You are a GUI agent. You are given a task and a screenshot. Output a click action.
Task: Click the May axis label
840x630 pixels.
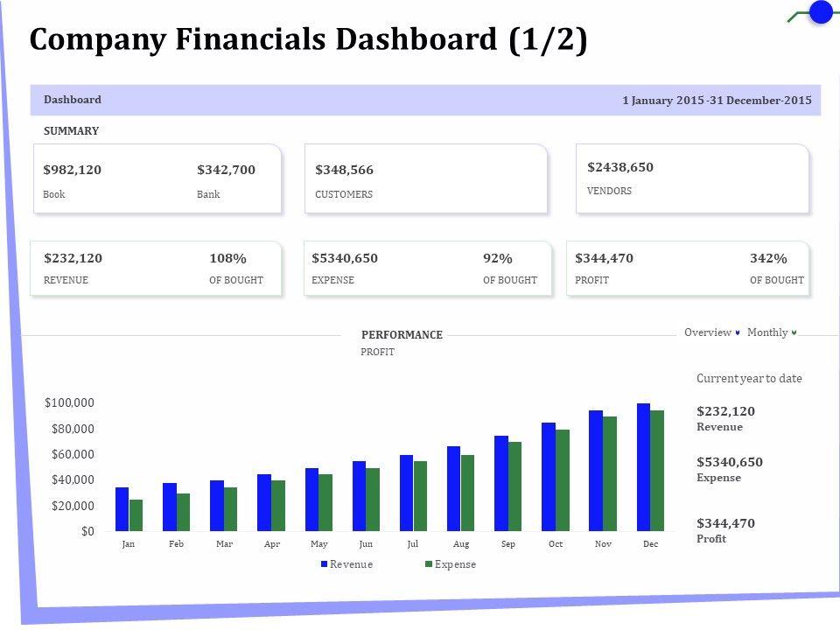318,543
